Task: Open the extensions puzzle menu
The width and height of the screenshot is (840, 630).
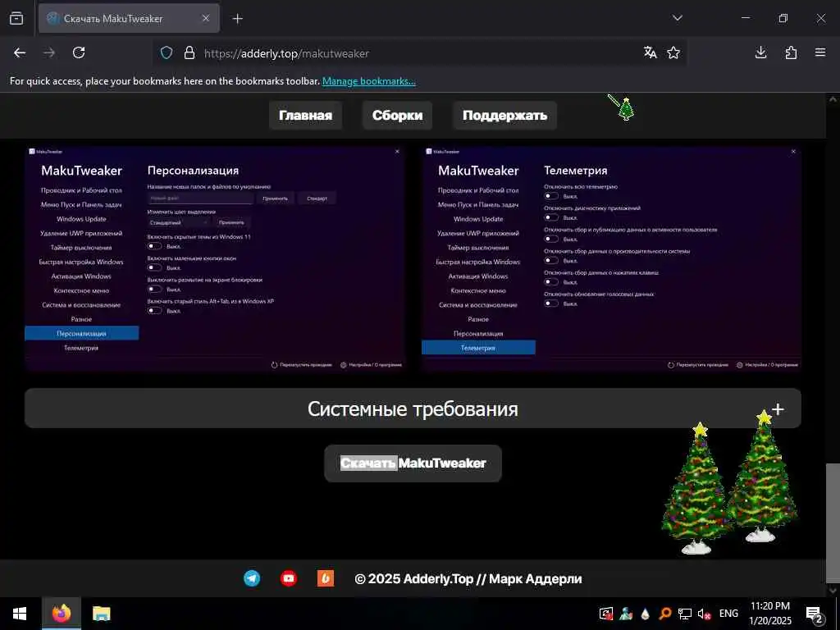Action: (791, 52)
